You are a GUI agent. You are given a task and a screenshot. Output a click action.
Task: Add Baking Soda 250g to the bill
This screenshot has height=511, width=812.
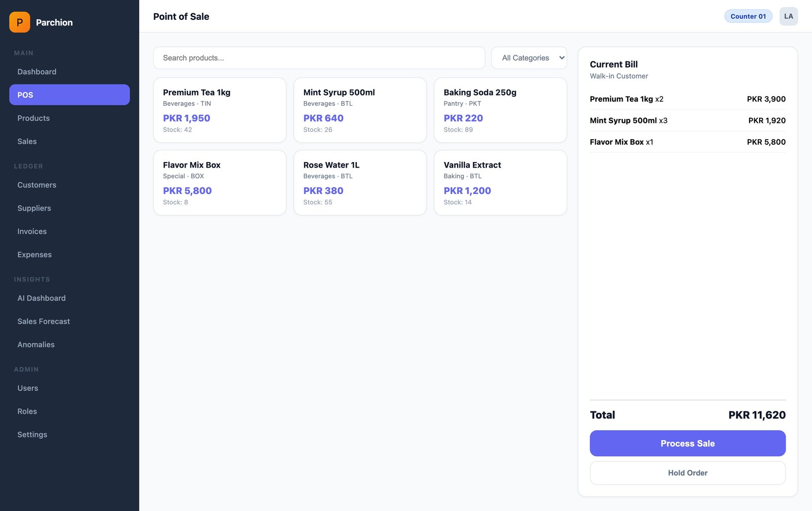tap(500, 110)
